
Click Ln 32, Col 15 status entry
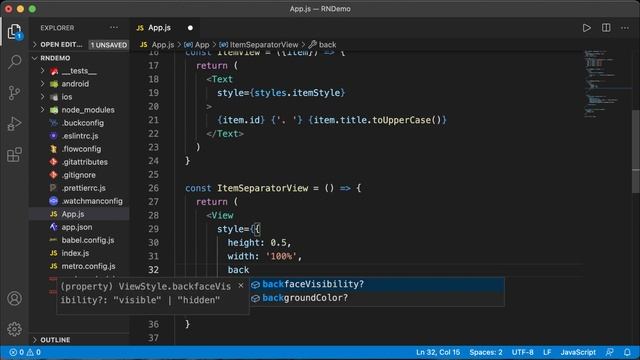(438, 352)
